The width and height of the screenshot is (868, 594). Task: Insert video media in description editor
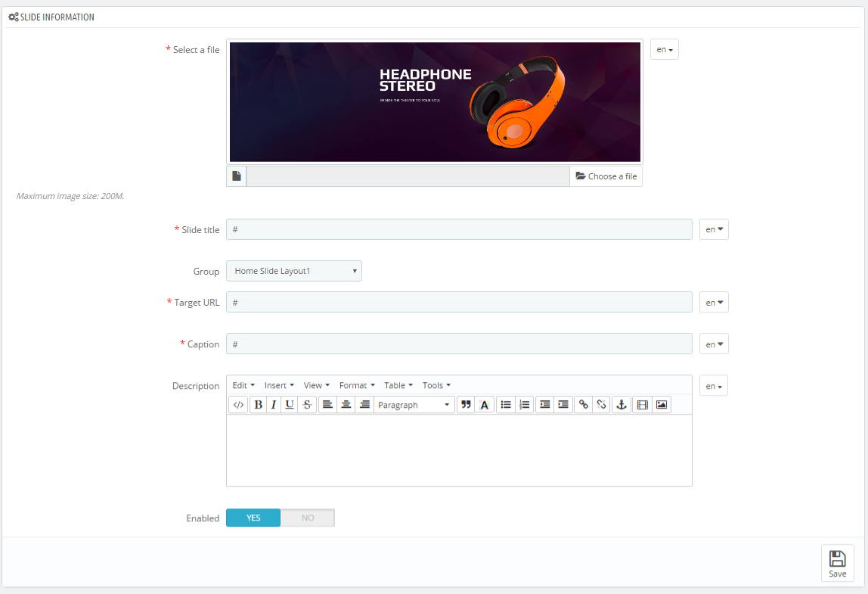tap(642, 405)
